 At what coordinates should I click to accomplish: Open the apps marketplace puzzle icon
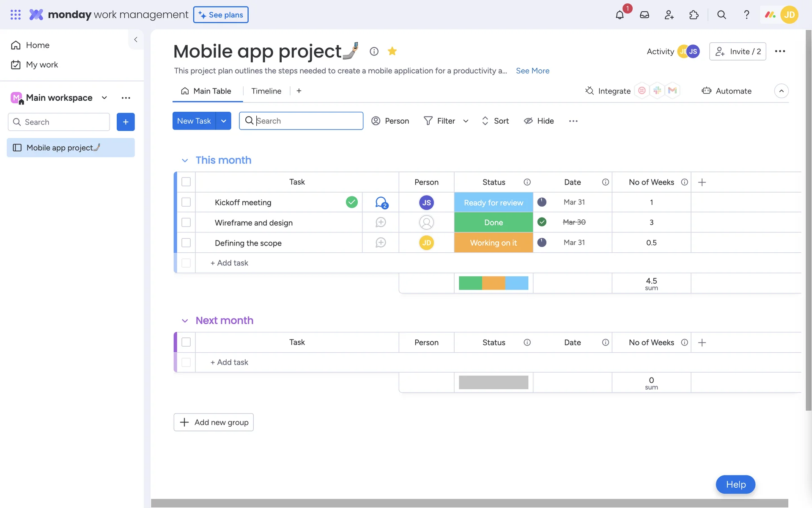coord(694,15)
